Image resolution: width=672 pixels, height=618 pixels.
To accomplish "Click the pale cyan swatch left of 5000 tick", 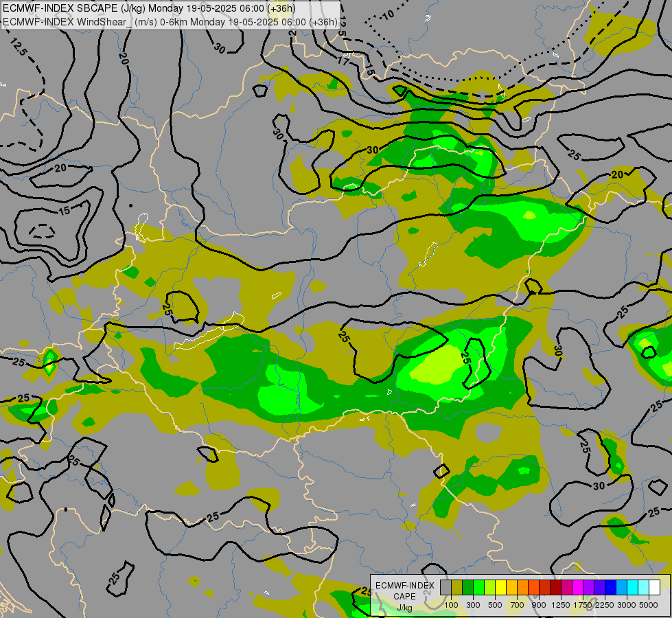I will (x=644, y=588).
